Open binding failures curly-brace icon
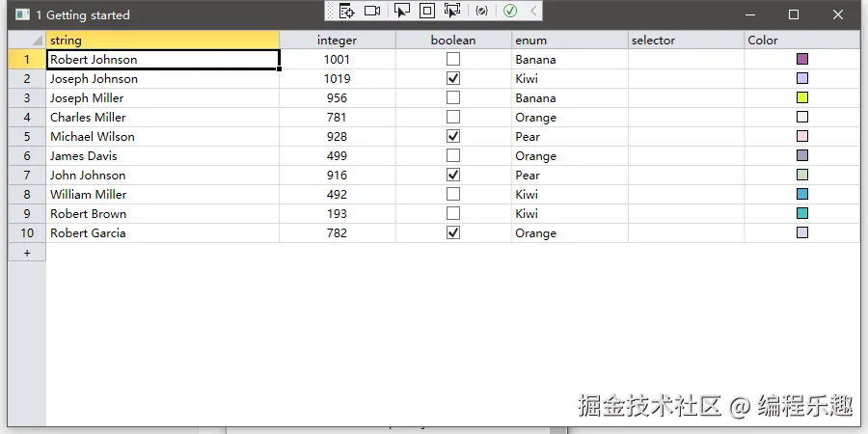The height and width of the screenshot is (434, 868). (481, 11)
